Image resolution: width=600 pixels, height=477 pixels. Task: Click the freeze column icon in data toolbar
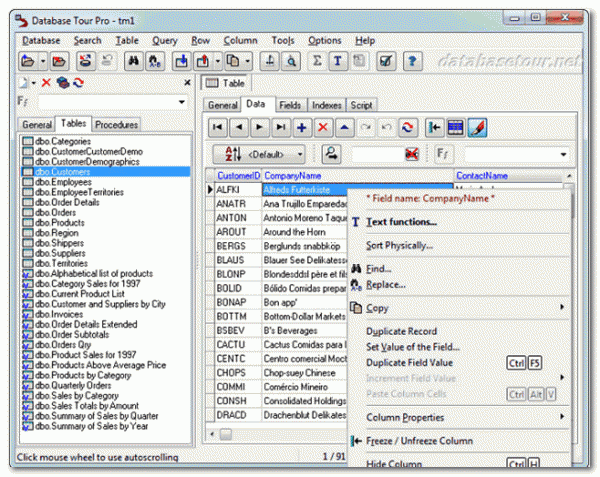click(x=434, y=127)
